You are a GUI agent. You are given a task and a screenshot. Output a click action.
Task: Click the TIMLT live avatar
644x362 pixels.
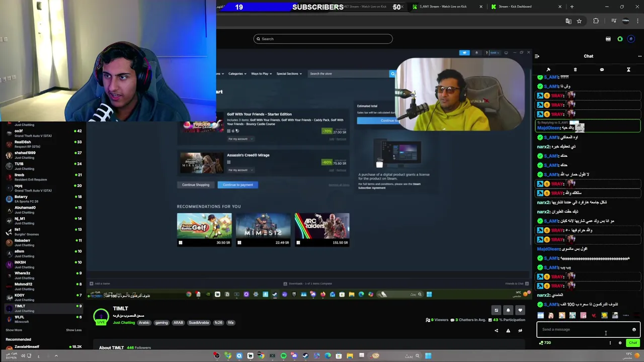(101, 317)
